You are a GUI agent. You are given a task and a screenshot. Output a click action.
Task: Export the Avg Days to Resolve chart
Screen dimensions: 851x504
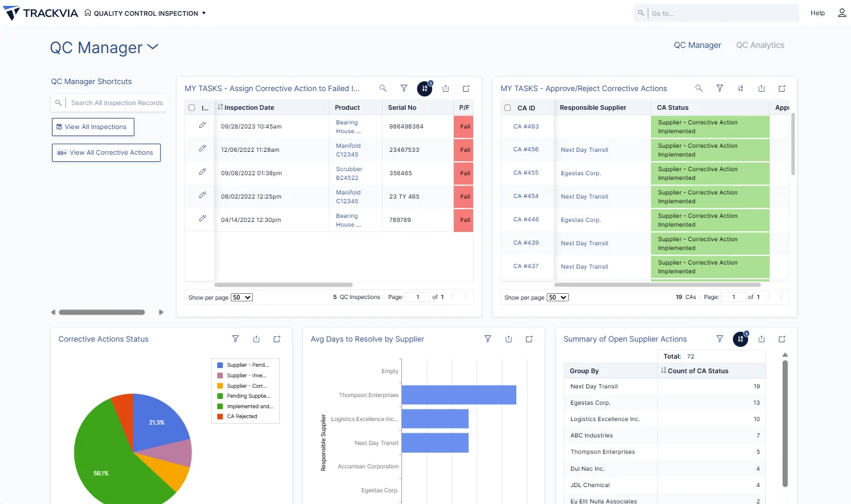pyautogui.click(x=509, y=339)
